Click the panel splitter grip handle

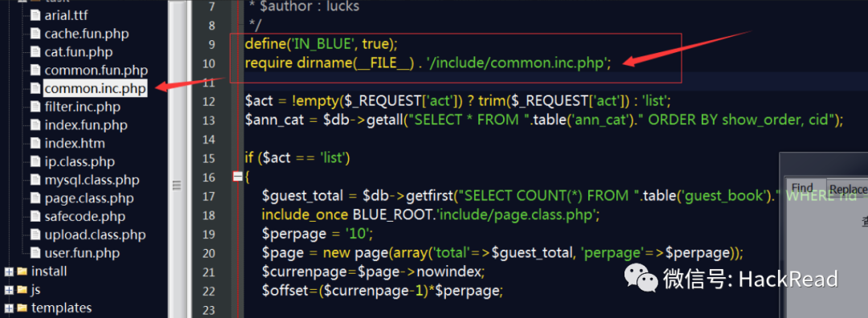click(x=176, y=185)
